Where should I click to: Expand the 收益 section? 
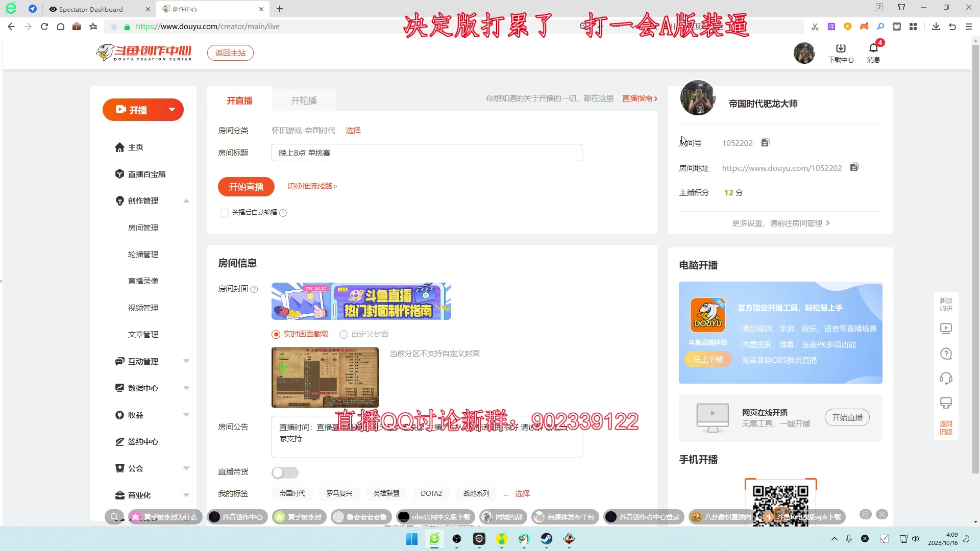click(186, 415)
